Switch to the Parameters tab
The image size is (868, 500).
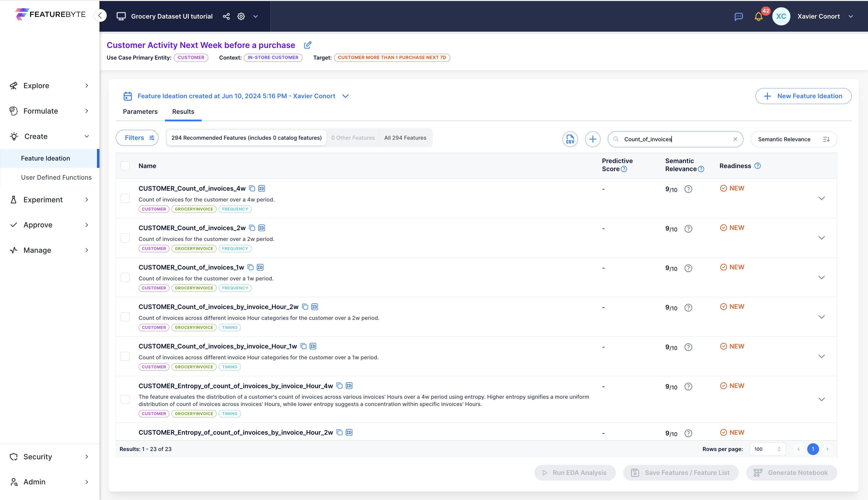coord(140,112)
